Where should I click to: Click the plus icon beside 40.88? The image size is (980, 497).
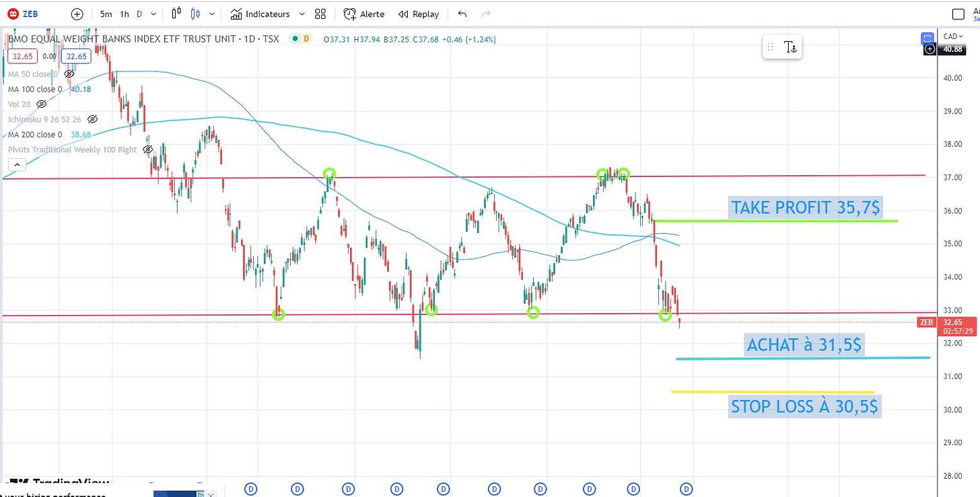coord(930,49)
